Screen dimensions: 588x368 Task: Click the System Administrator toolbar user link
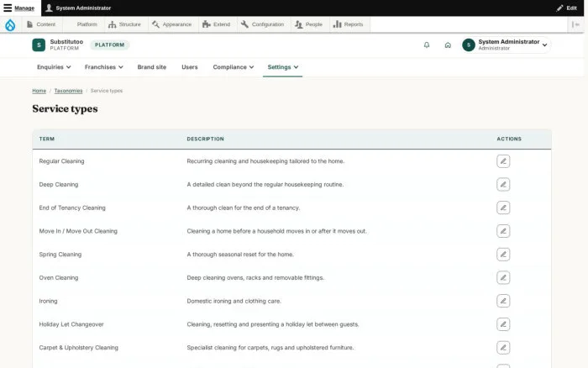click(x=79, y=8)
